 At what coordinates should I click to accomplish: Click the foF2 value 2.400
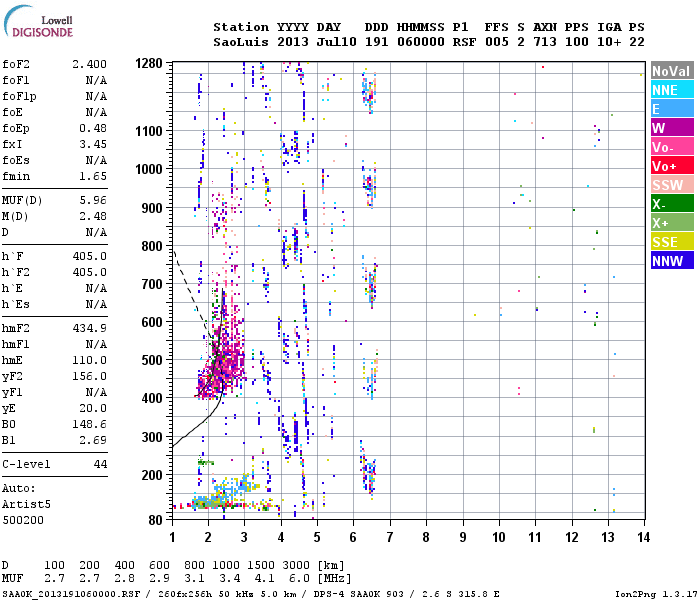(89, 64)
